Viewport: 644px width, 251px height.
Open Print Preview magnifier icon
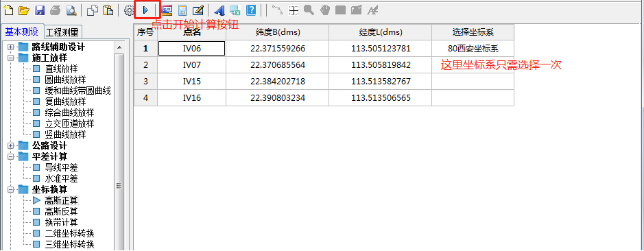coord(71,10)
